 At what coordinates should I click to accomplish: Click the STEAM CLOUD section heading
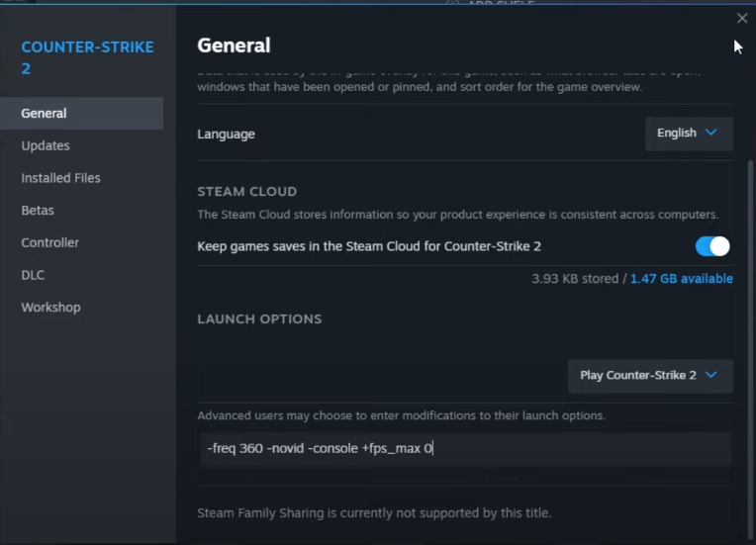[x=246, y=191]
